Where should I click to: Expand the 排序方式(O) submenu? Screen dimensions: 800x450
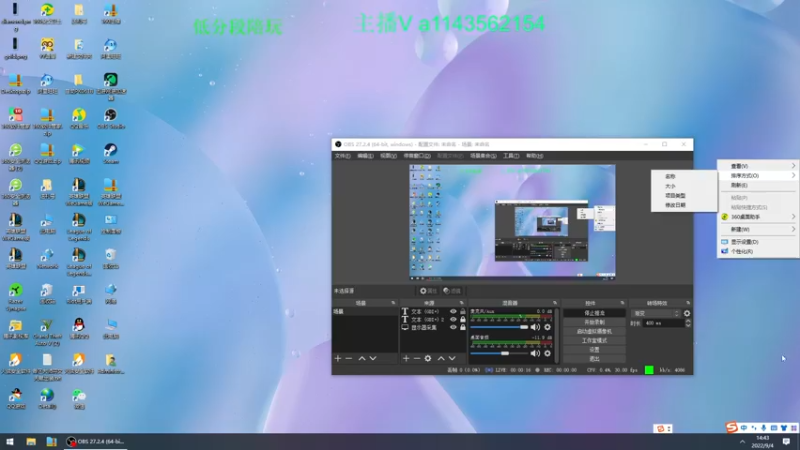(x=759, y=176)
